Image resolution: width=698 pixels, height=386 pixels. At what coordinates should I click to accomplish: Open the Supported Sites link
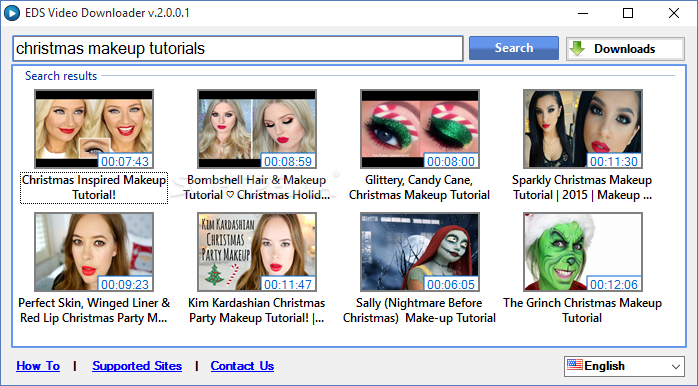click(x=137, y=366)
